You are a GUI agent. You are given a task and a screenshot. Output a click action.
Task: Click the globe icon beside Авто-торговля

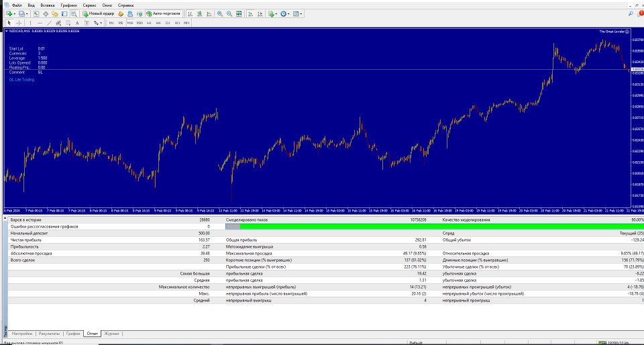[x=140, y=13]
